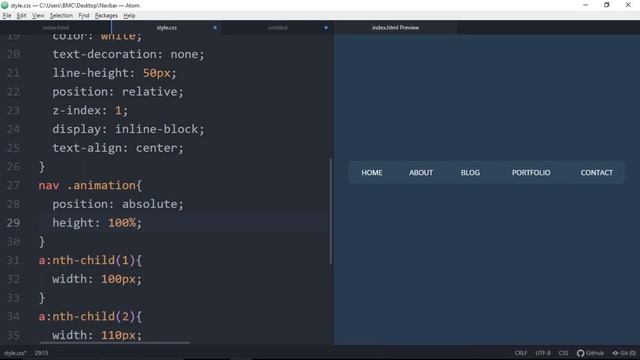Click the 'text-decoration: none;' line
The width and height of the screenshot is (640, 360).
coord(128,54)
